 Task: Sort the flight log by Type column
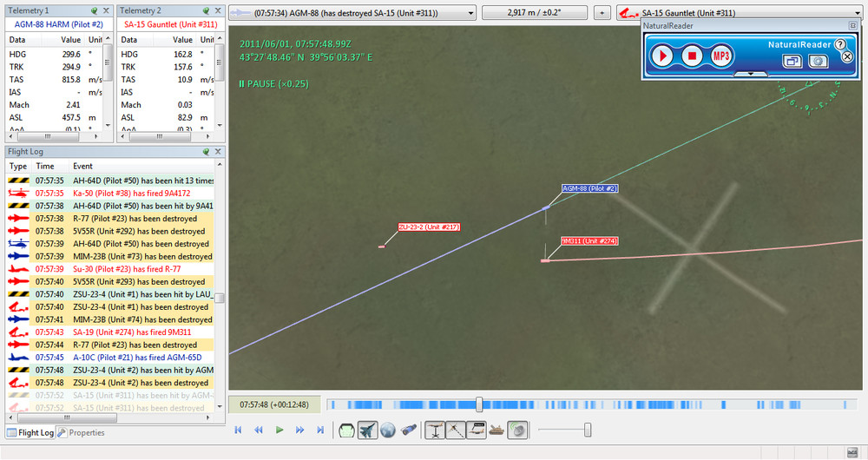tap(18, 166)
